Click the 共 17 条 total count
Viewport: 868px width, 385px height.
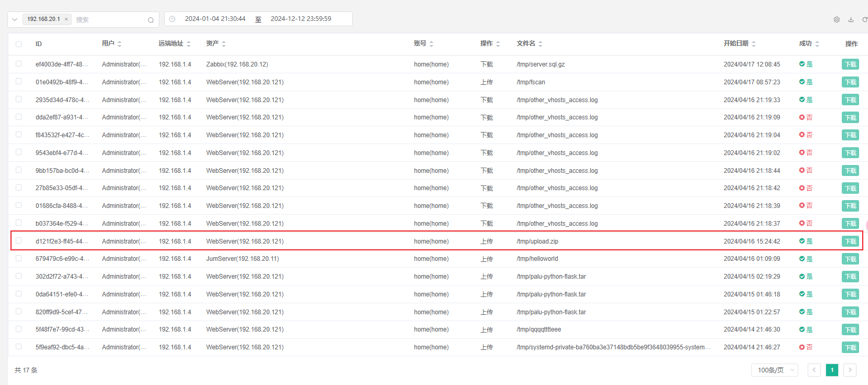(x=26, y=370)
